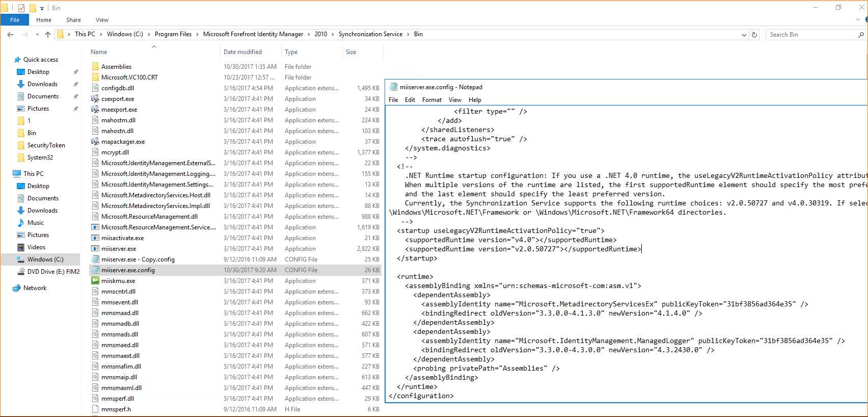This screenshot has width=868, height=417.
Task: Select the mmsmafim.dll file row
Action: (236, 367)
